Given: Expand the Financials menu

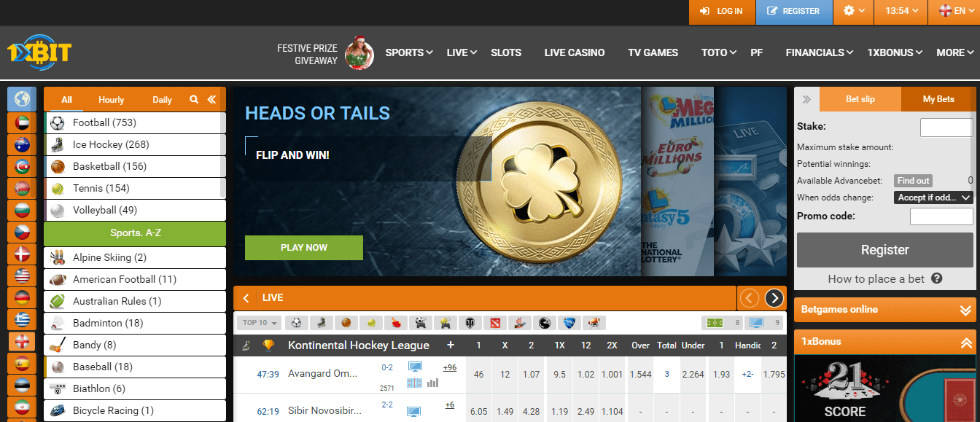Looking at the screenshot, I should [x=820, y=52].
